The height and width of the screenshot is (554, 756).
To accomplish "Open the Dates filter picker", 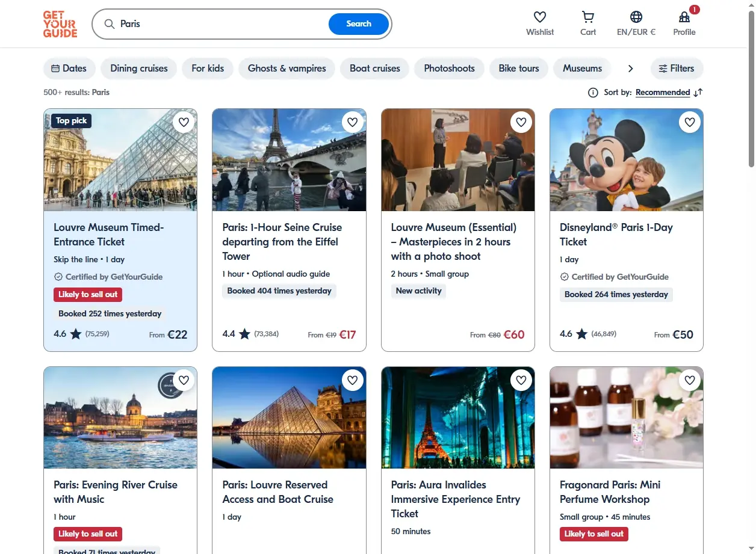I will (69, 69).
